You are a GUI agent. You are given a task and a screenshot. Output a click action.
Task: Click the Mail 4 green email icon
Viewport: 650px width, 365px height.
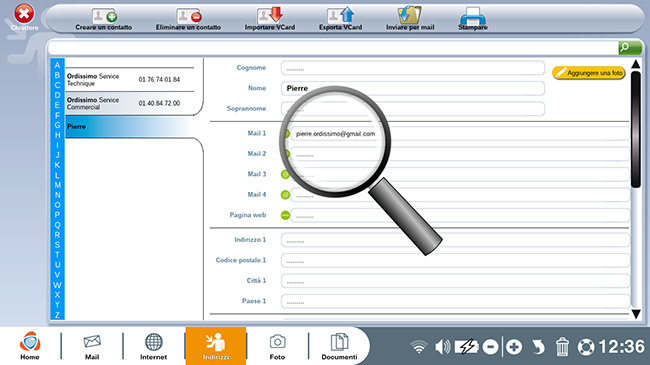point(285,195)
